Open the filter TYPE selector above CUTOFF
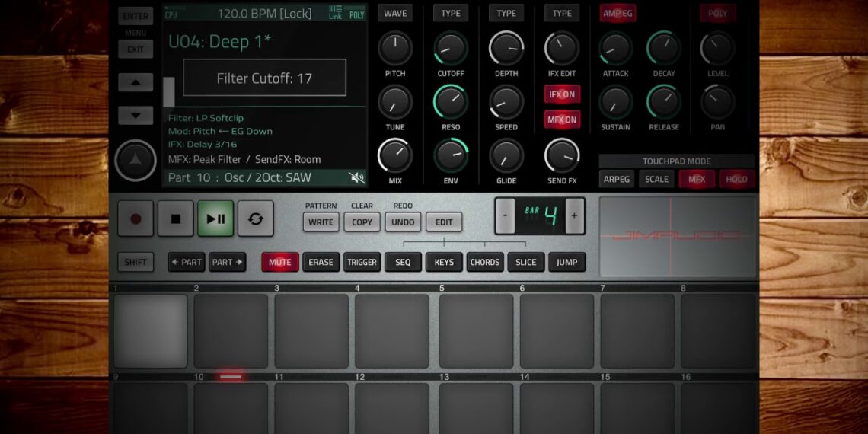This screenshot has height=434, width=868. (x=451, y=14)
